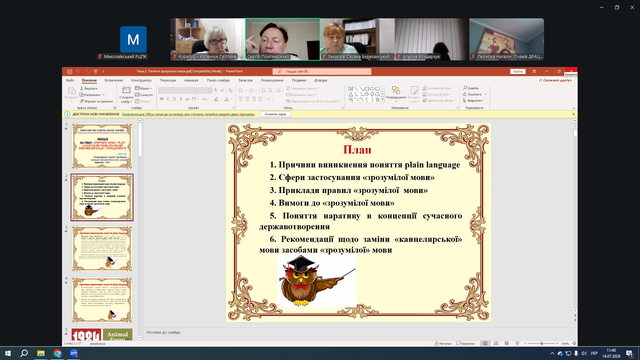Toggle strikethrough formatting
The height and width of the screenshot is (360, 640).
pyautogui.click(x=187, y=99)
